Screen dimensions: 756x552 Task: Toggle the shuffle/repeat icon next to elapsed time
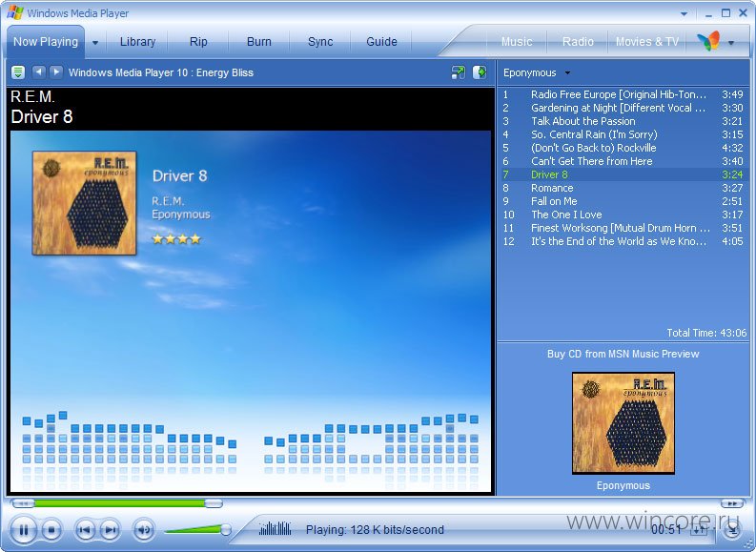coord(699,530)
